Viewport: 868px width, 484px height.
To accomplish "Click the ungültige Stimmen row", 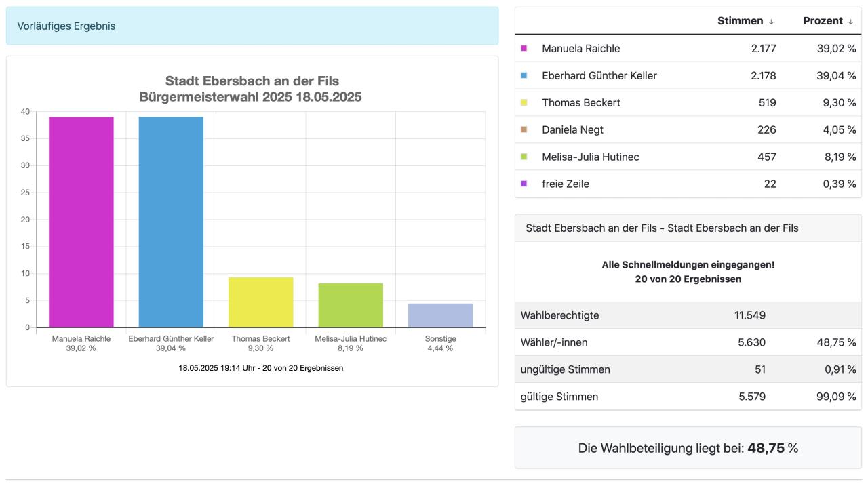I will (x=688, y=369).
